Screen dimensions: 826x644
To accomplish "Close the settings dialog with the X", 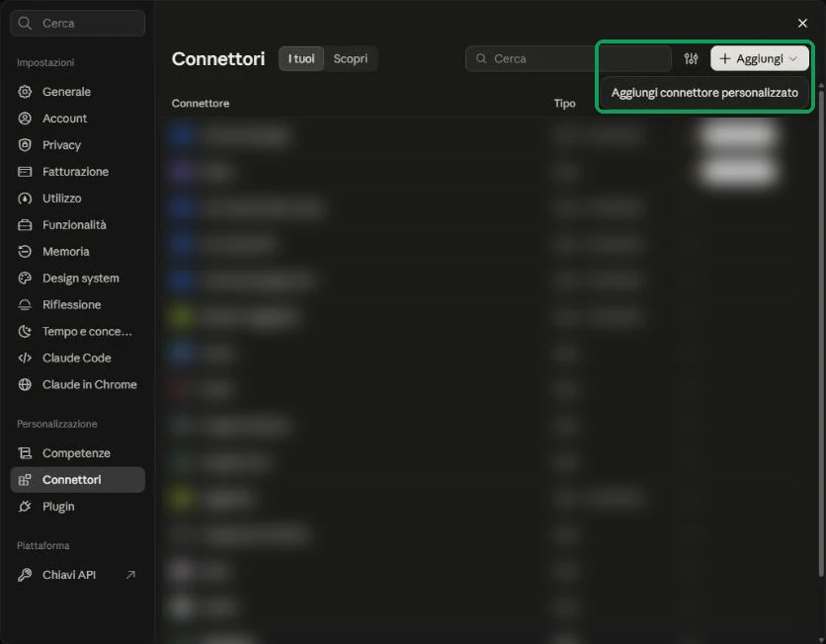I will click(802, 23).
